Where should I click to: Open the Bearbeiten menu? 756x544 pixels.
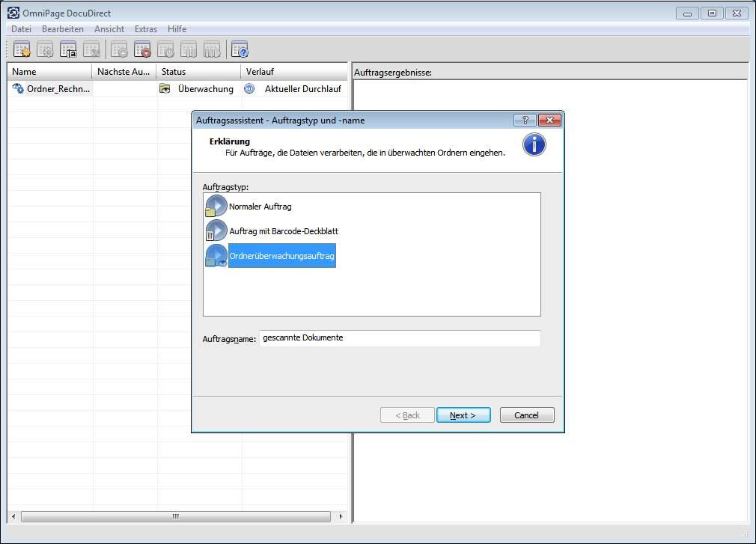click(63, 29)
